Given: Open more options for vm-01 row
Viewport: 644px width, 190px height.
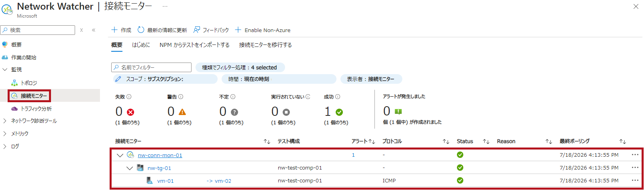Looking at the screenshot, I should [x=635, y=180].
